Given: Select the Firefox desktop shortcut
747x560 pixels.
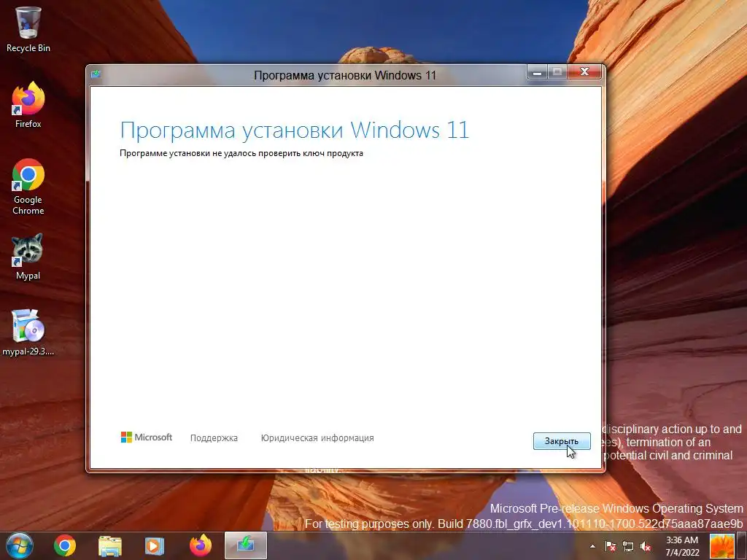Looking at the screenshot, I should coord(28,105).
